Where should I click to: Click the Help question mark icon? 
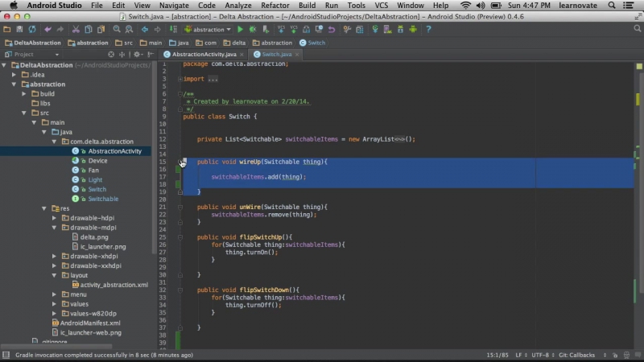[428, 29]
